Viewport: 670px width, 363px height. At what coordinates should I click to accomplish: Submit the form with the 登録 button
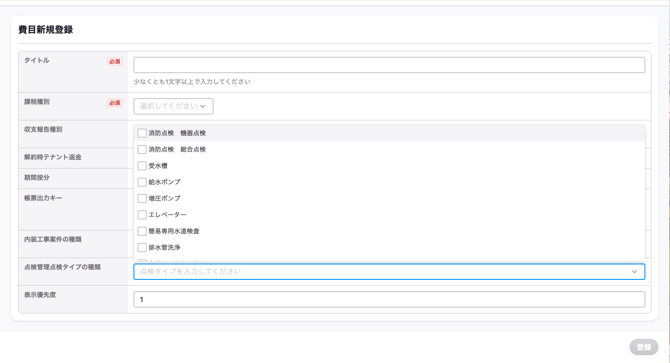pos(644,347)
